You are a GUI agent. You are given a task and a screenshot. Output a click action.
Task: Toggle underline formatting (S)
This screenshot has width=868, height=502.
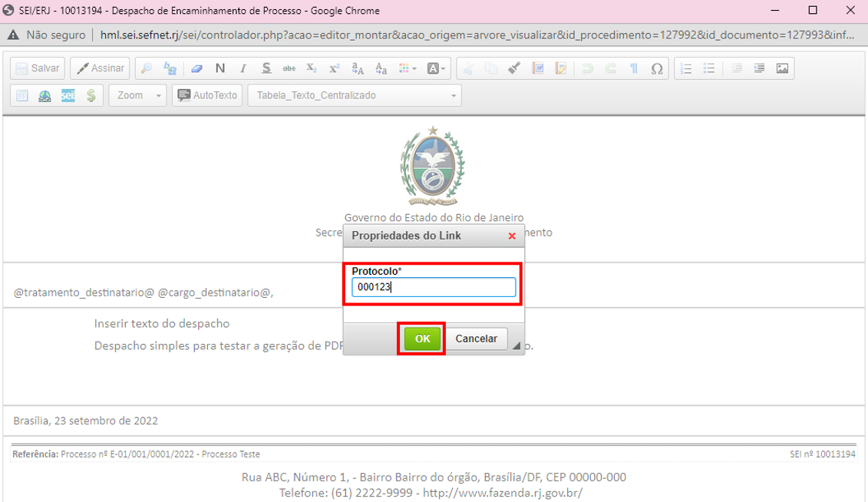(x=266, y=68)
